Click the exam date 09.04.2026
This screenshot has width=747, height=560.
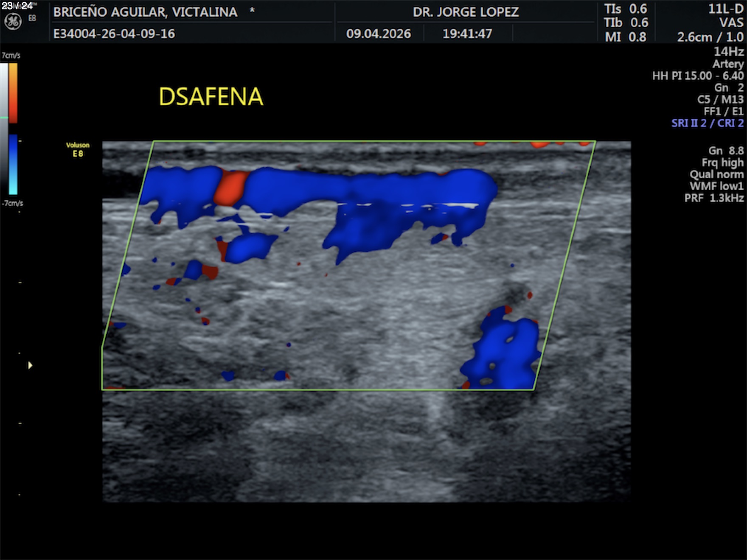click(x=379, y=34)
